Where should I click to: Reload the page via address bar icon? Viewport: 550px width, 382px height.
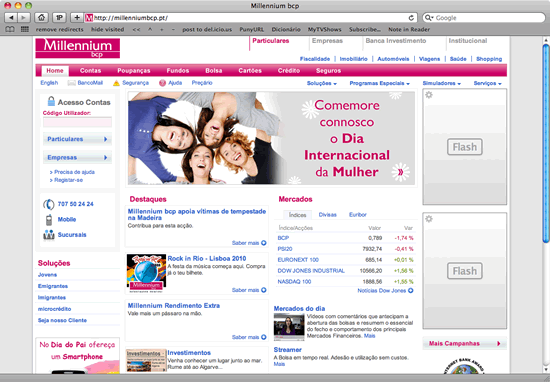(411, 18)
